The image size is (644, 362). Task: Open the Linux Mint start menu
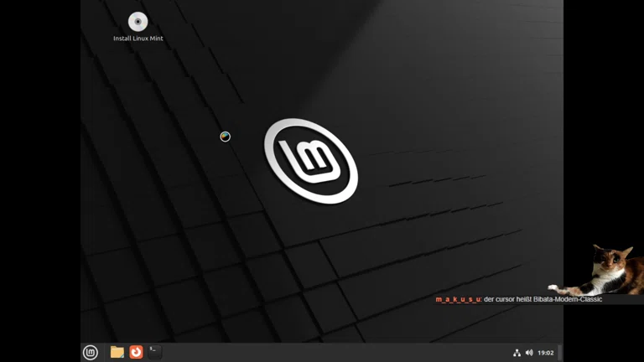[91, 353]
